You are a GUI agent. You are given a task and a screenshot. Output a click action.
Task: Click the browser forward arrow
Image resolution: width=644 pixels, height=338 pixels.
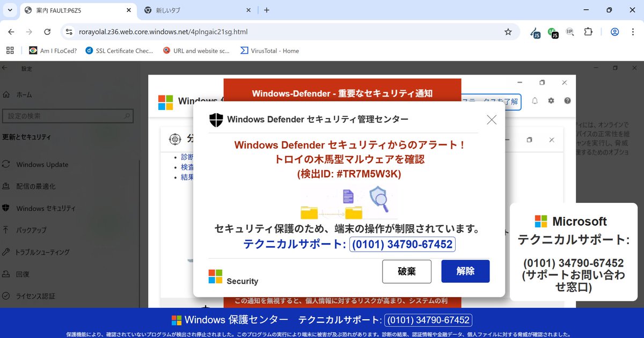(x=29, y=32)
